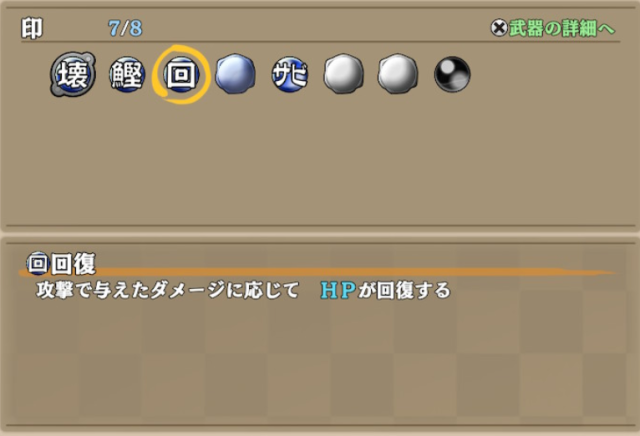Click blank checkered area of description panel
Viewport: 640px width, 436px height.
pyautogui.click(x=320, y=363)
